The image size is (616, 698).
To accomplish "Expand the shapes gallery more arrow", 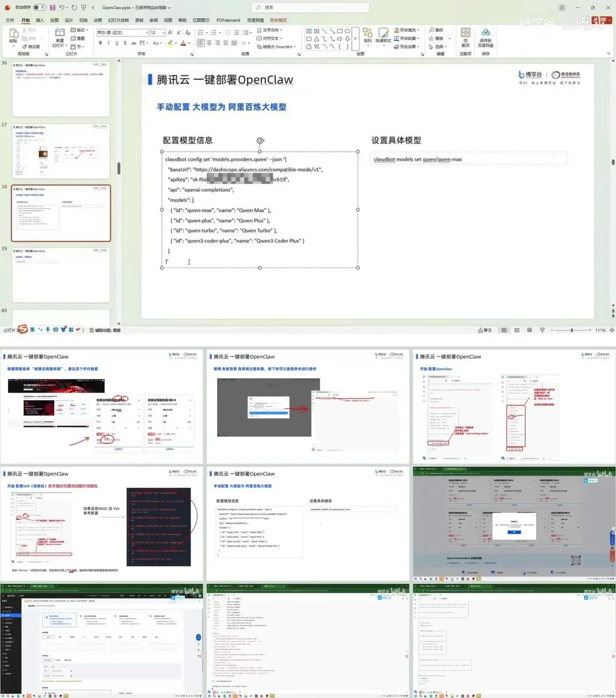I will click(356, 38).
